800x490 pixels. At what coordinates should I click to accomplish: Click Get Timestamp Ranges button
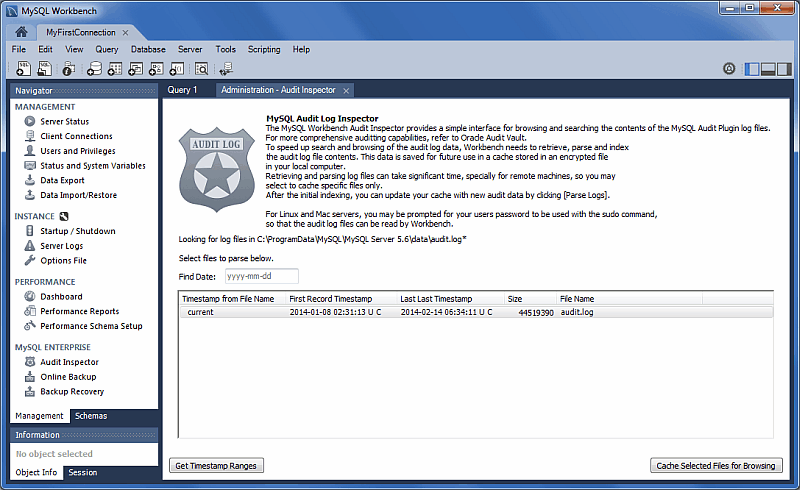pos(216,466)
